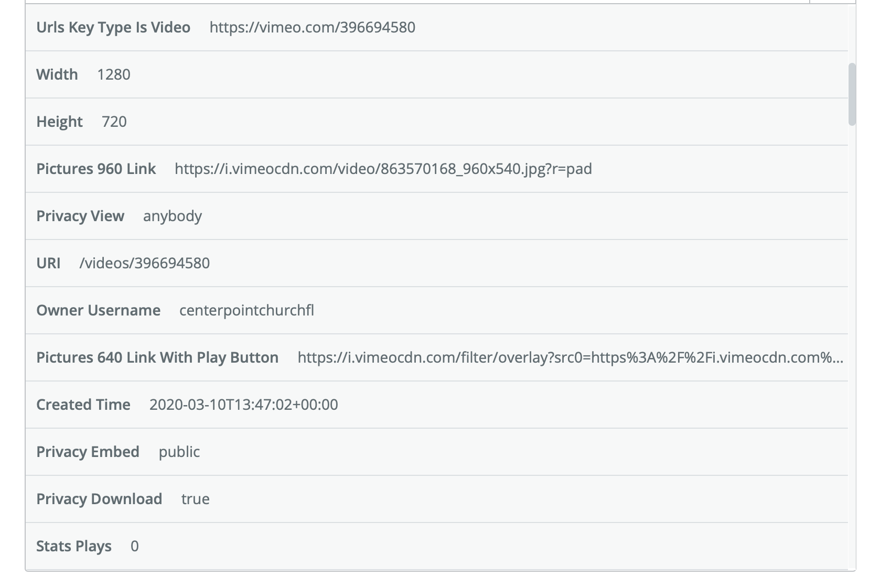
Task: Select Pictures 640 Link With Play Button label
Action: click(x=157, y=357)
